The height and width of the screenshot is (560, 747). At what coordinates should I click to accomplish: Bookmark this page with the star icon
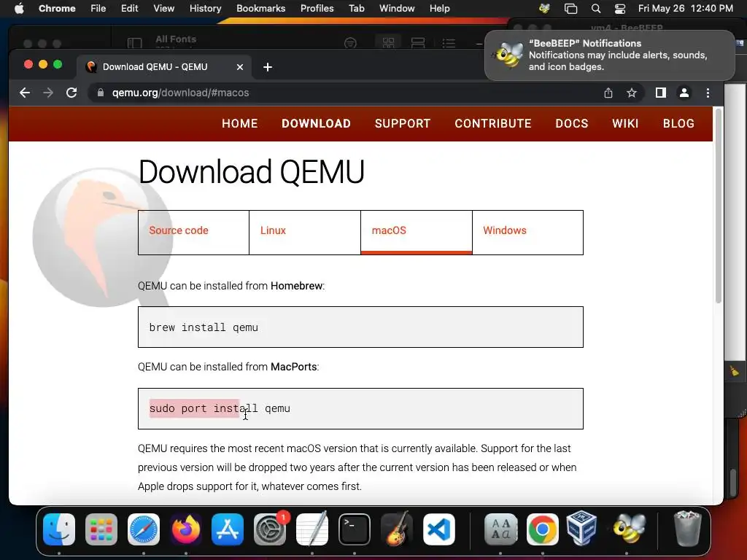(632, 93)
